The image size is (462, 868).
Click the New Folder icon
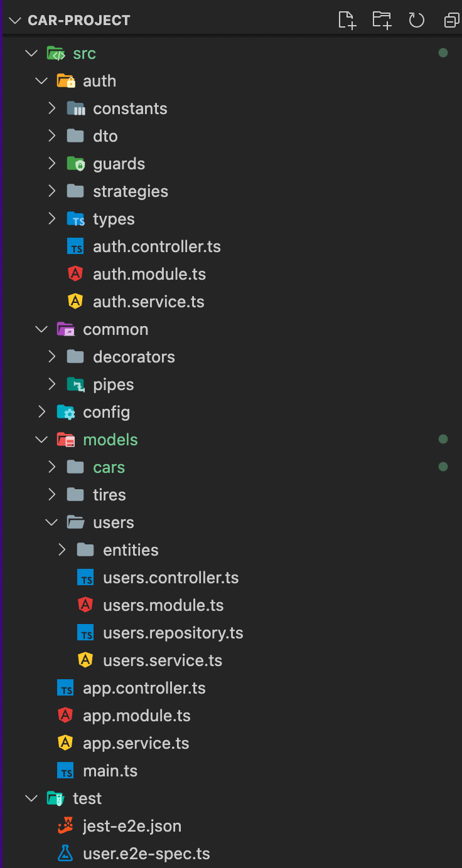coord(382,20)
